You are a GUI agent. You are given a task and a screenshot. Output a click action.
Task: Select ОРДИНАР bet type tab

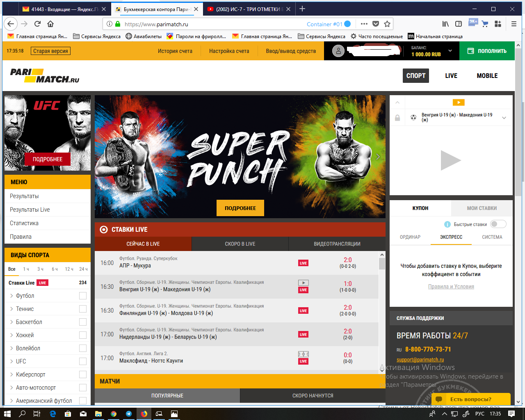(x=410, y=237)
